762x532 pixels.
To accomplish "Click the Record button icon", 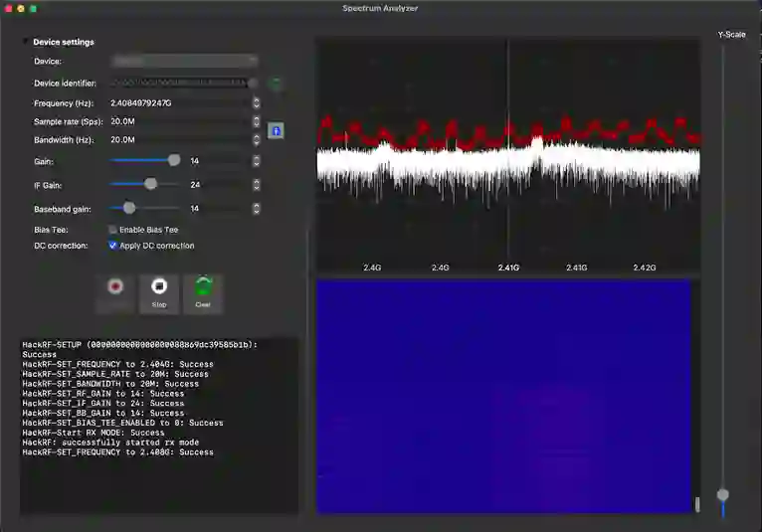I will pos(115,287).
